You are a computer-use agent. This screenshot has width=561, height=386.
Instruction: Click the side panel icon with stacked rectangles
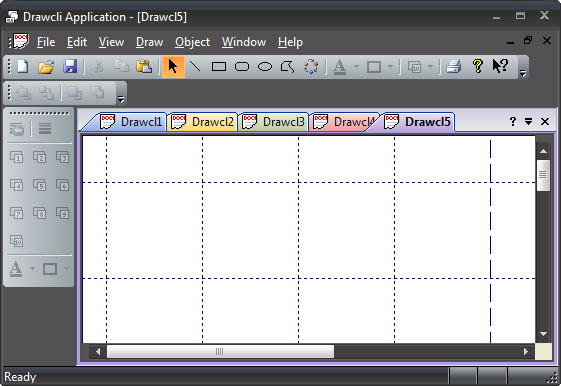click(x=17, y=129)
